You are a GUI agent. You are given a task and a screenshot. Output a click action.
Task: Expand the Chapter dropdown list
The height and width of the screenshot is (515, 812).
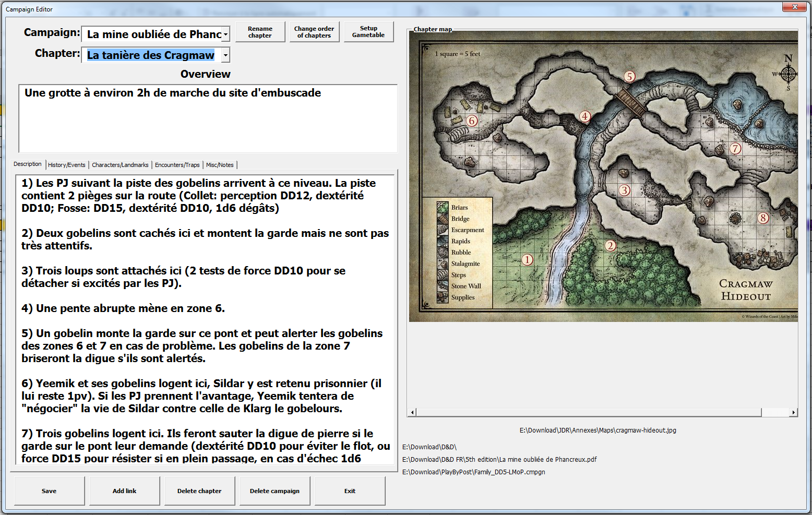[225, 55]
